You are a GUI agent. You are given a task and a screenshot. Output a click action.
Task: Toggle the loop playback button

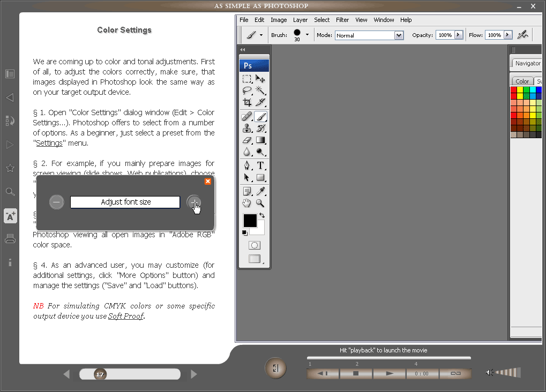pyautogui.click(x=455, y=374)
